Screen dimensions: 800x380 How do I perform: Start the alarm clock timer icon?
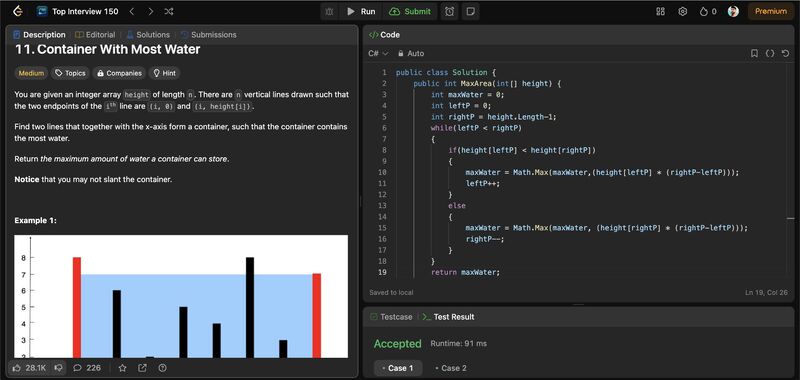click(x=449, y=11)
